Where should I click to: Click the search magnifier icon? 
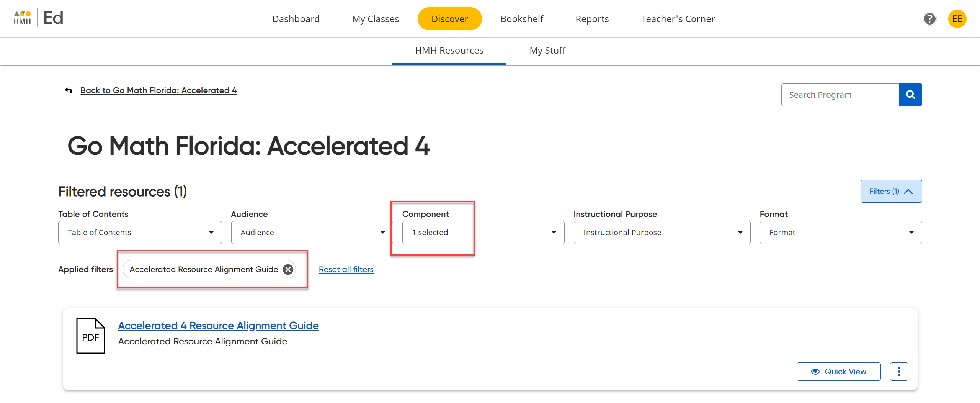click(911, 94)
